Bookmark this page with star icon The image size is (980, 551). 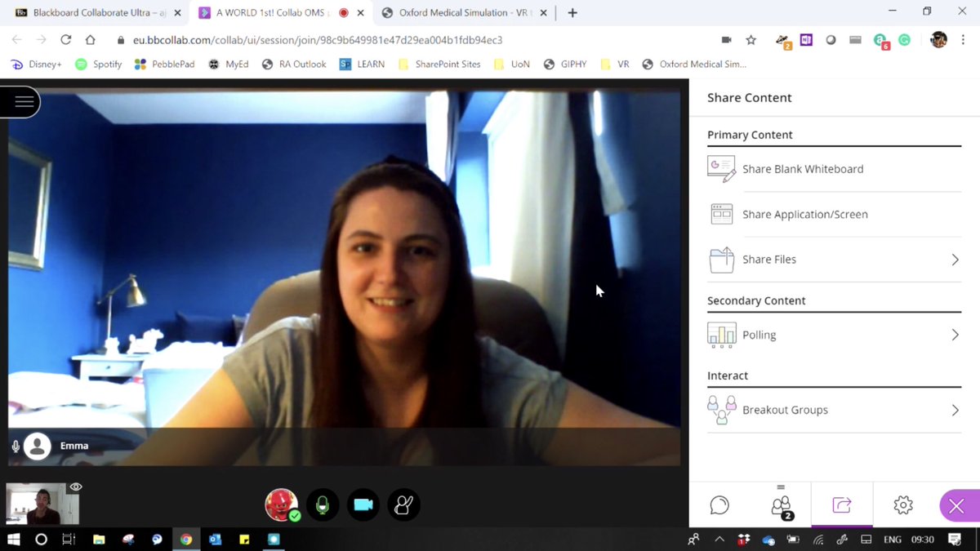point(751,40)
